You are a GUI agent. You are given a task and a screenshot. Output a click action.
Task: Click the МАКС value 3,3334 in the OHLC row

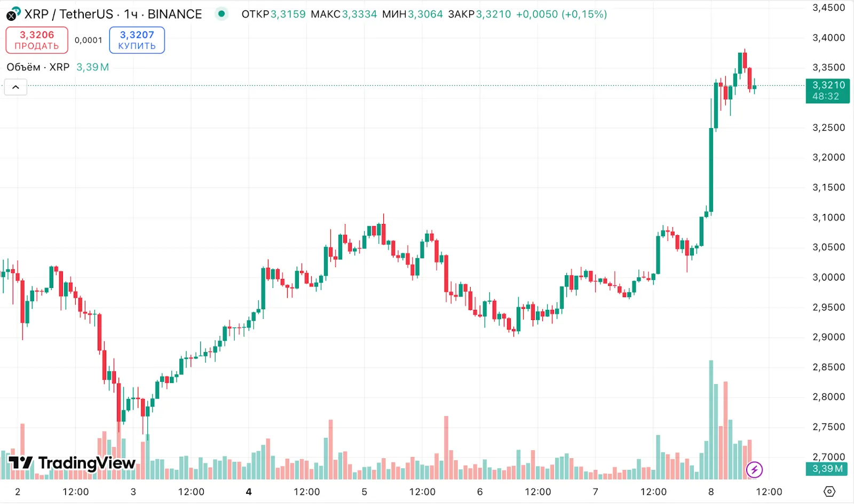pos(359,14)
